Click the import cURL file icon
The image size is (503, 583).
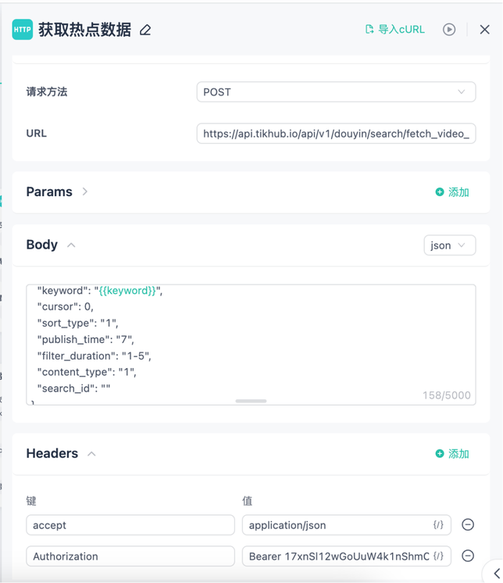pos(369,29)
